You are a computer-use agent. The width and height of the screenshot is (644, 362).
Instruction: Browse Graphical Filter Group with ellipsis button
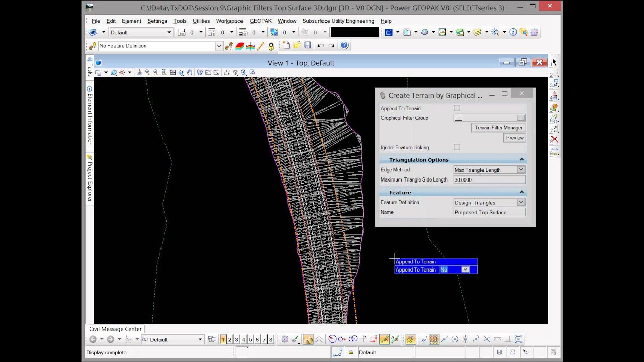521,118
